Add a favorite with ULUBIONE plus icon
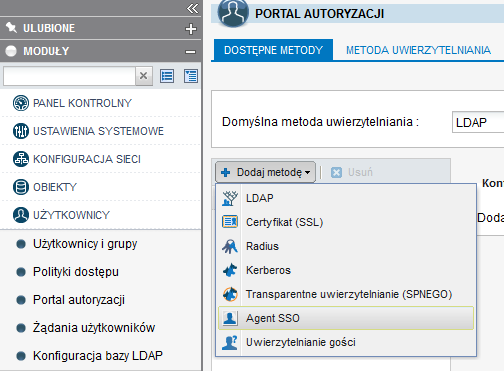The width and height of the screenshot is (504, 371). point(191,29)
